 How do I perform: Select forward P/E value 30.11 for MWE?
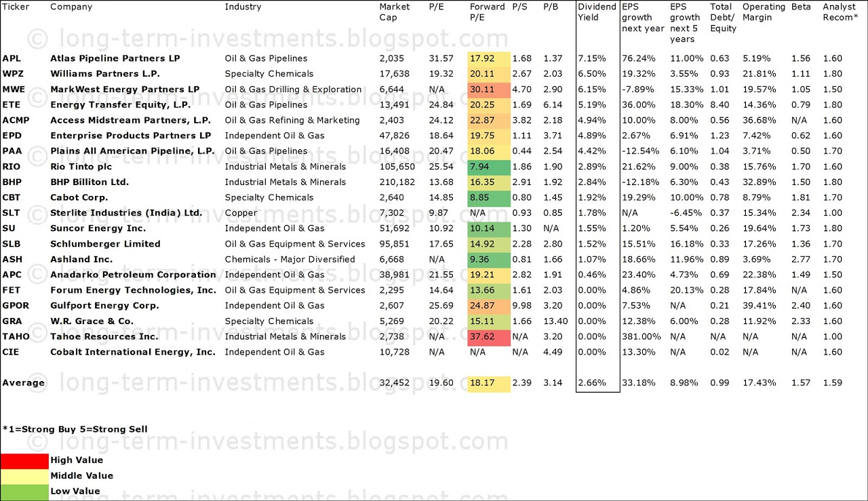488,89
